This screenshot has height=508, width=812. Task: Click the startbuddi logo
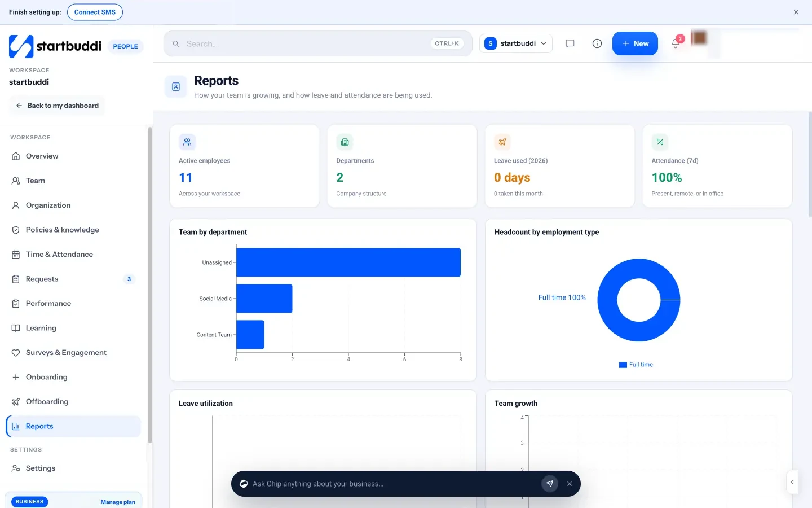tap(55, 46)
